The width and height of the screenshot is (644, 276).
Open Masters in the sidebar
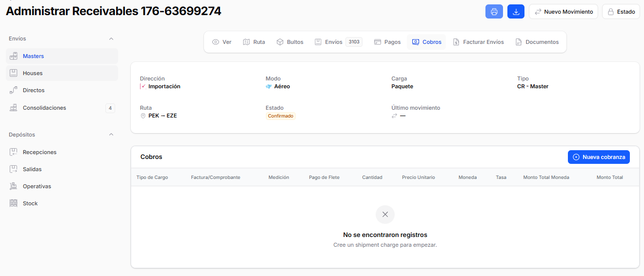[62, 56]
